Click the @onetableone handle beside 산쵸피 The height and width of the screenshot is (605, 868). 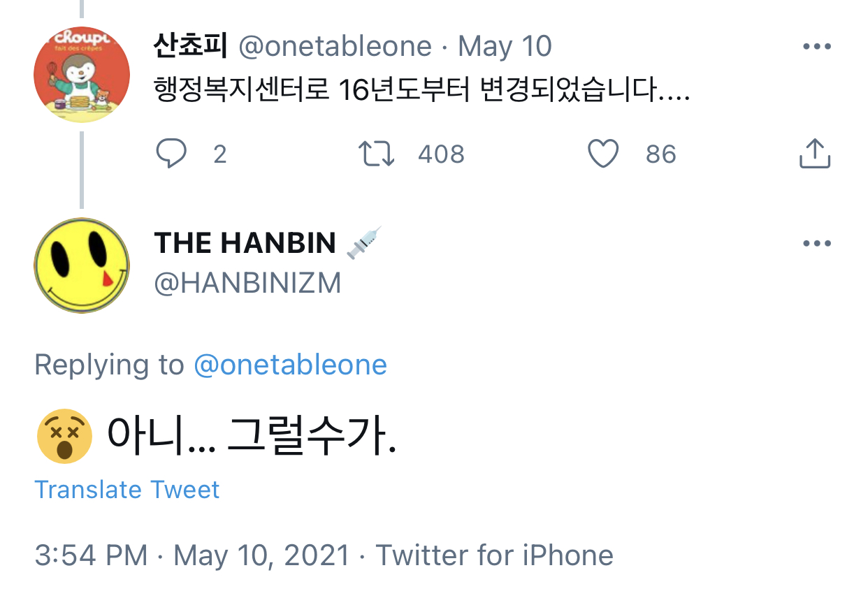[x=335, y=47]
